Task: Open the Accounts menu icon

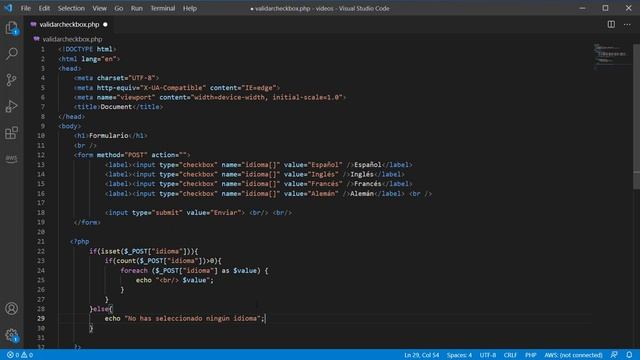Action: 12,309
